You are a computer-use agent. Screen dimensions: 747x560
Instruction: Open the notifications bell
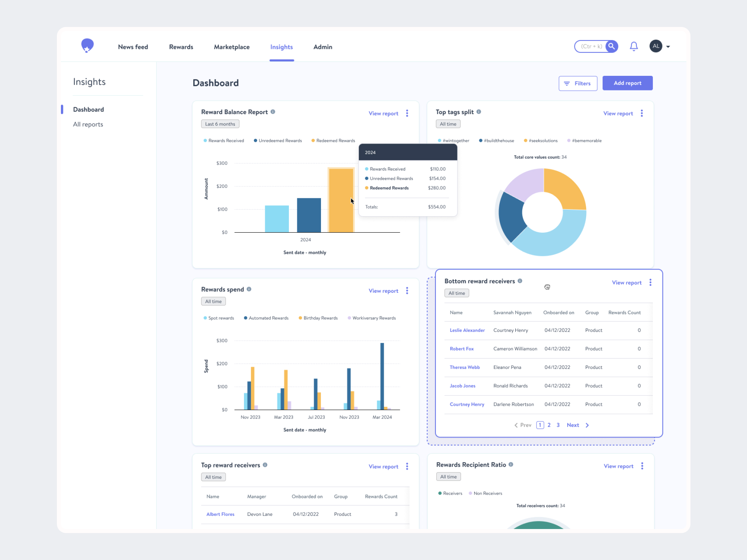(634, 46)
